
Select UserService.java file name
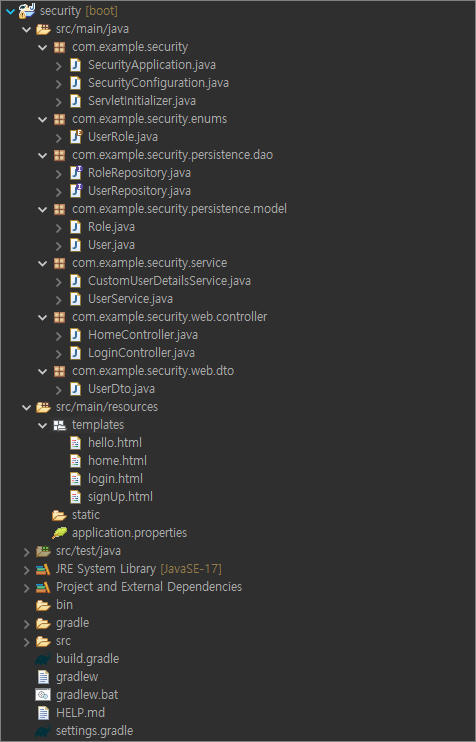pos(130,299)
